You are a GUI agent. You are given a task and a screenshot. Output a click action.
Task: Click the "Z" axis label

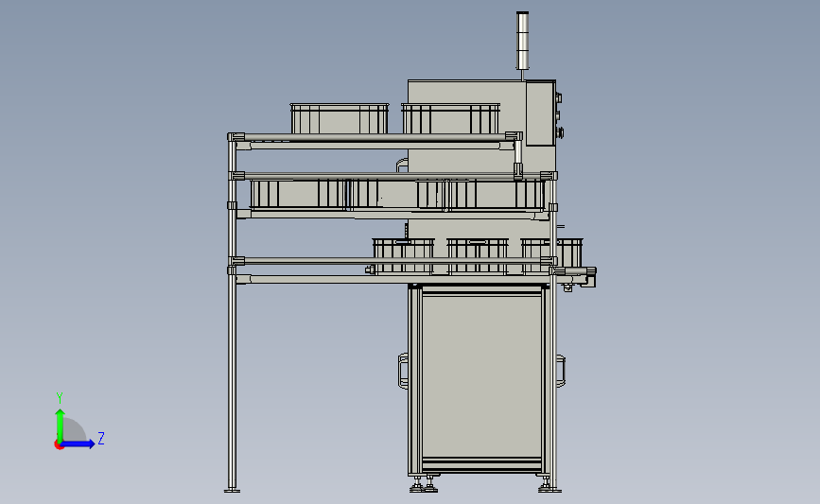[101, 438]
